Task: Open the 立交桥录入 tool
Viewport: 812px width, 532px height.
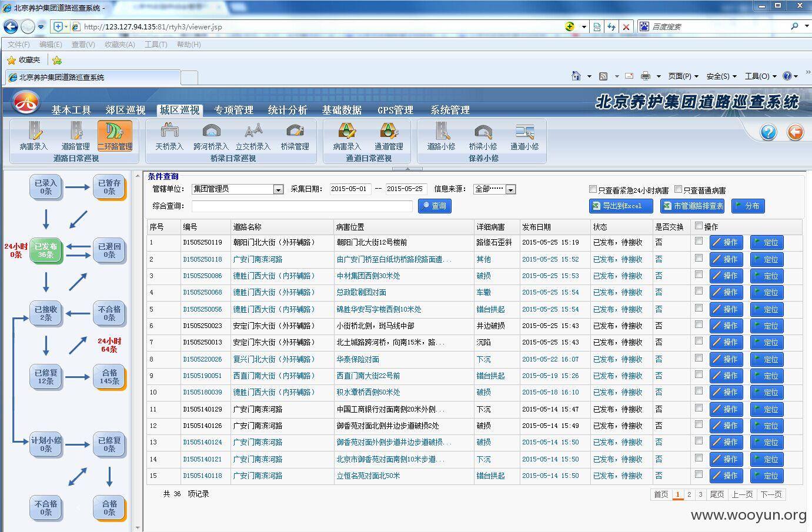Action: [x=253, y=136]
